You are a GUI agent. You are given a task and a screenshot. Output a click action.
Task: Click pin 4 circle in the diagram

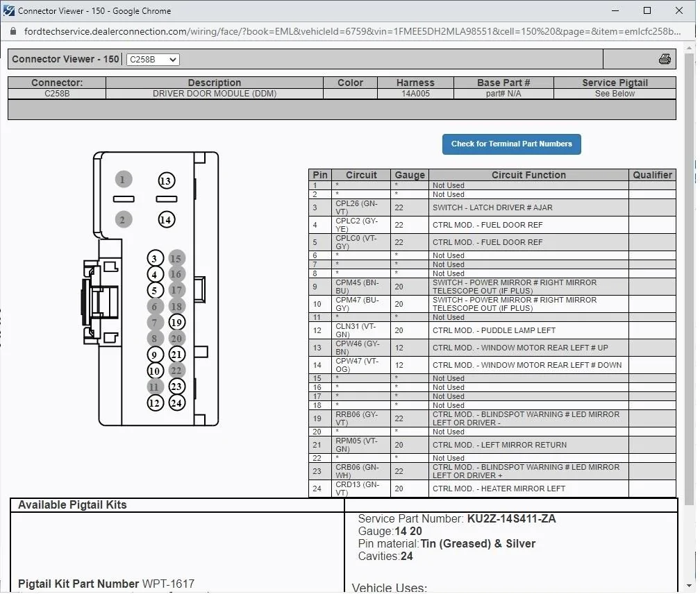point(155,274)
